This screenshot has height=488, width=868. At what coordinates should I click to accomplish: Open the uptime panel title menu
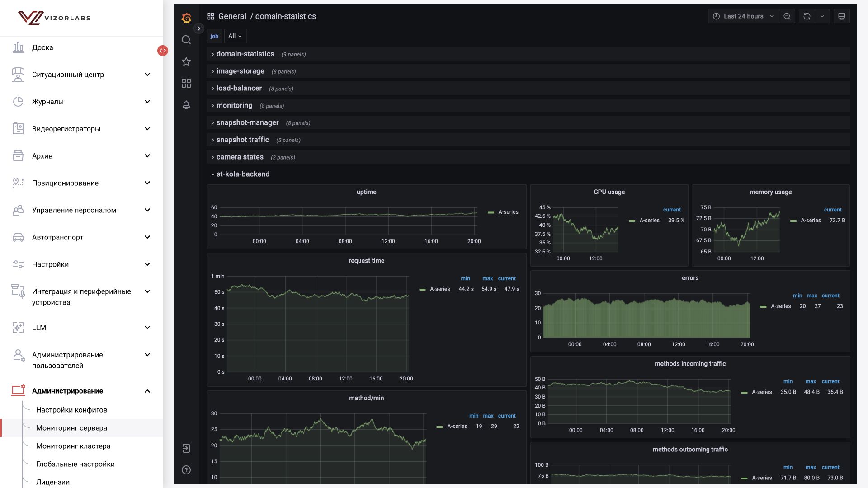point(366,192)
